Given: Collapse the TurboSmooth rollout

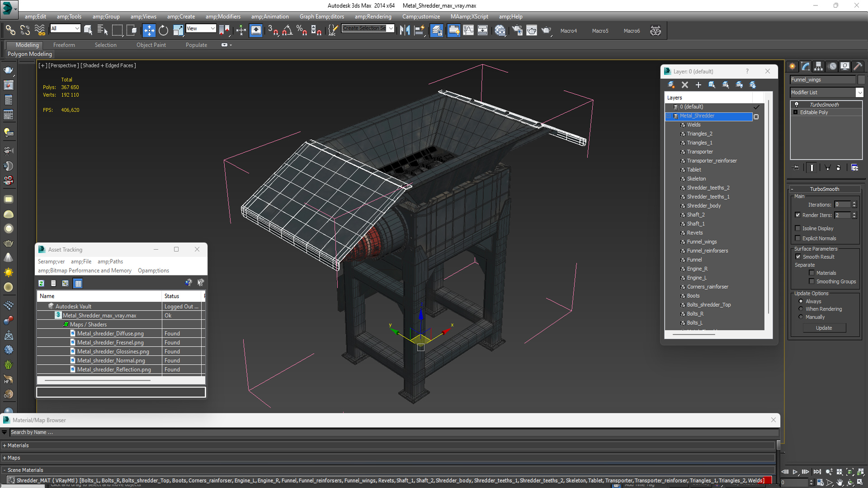Looking at the screenshot, I should tap(824, 189).
